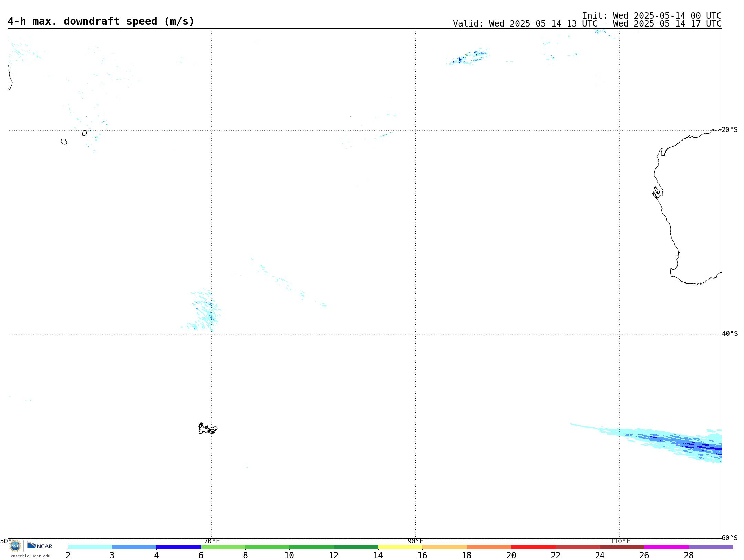Image resolution: width=744 pixels, height=560 pixels.
Task: Select the purple above-28 m/s swatch
Action: [711, 547]
